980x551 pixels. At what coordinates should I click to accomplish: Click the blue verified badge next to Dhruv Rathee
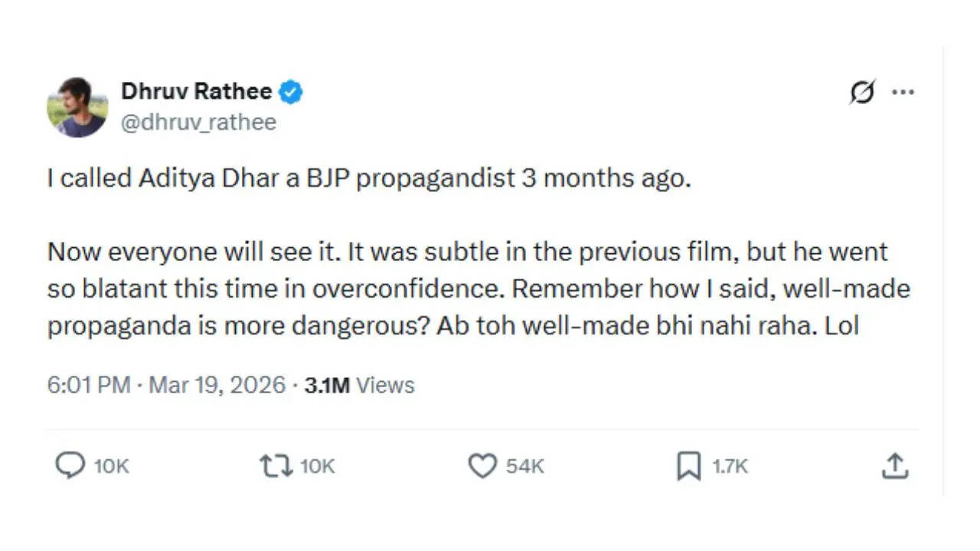coord(292,91)
